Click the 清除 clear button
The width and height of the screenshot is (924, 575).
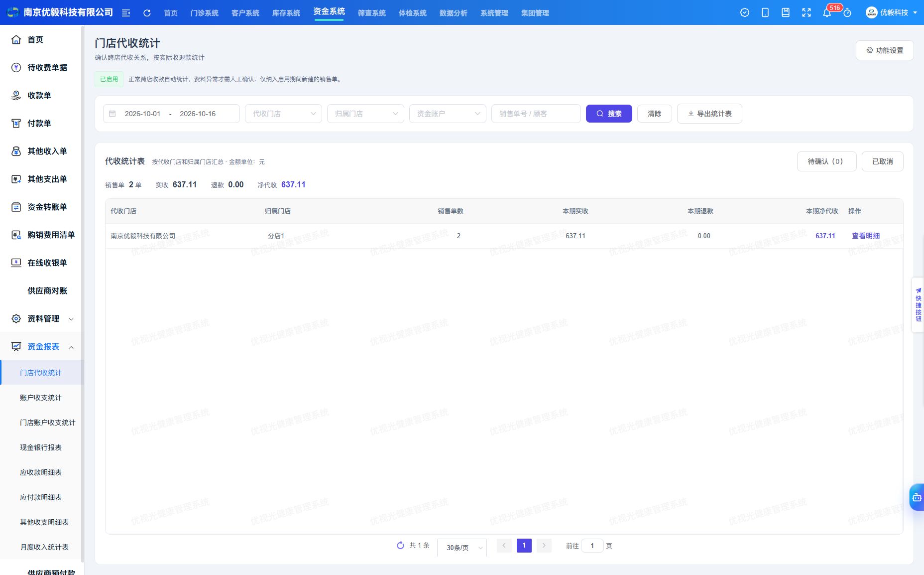click(x=655, y=114)
